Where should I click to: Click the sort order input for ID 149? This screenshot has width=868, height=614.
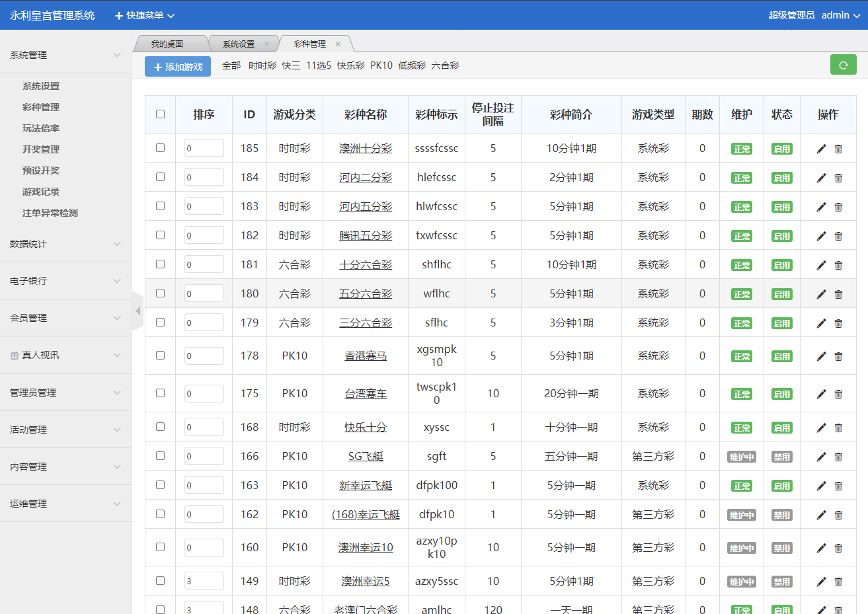(204, 581)
